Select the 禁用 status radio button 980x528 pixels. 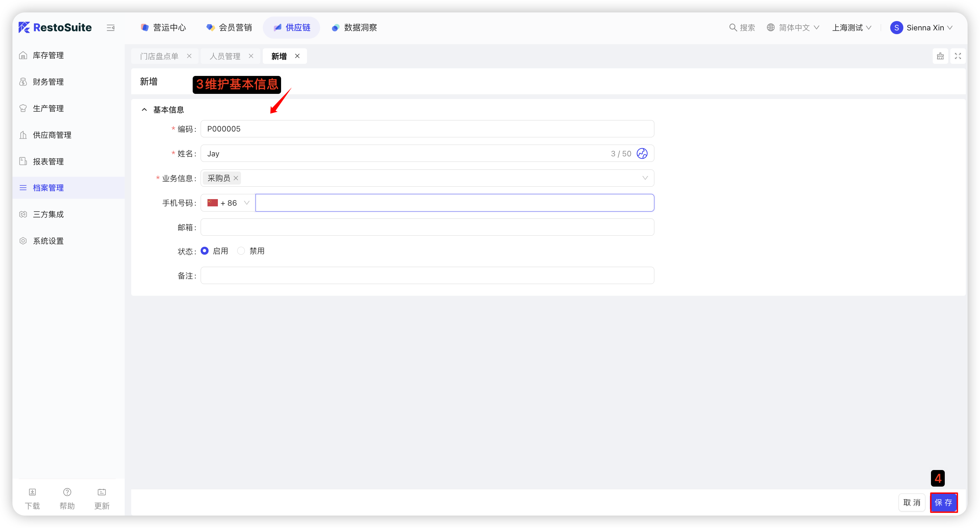tap(241, 251)
